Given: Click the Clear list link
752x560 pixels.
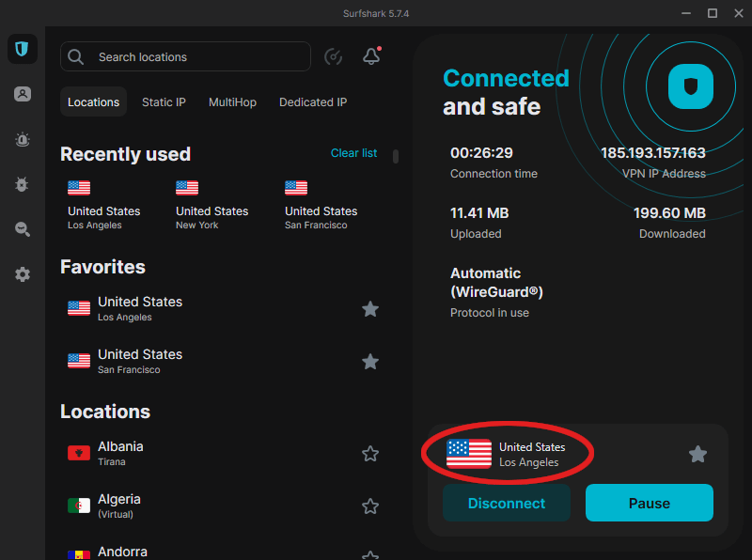Looking at the screenshot, I should pyautogui.click(x=354, y=153).
